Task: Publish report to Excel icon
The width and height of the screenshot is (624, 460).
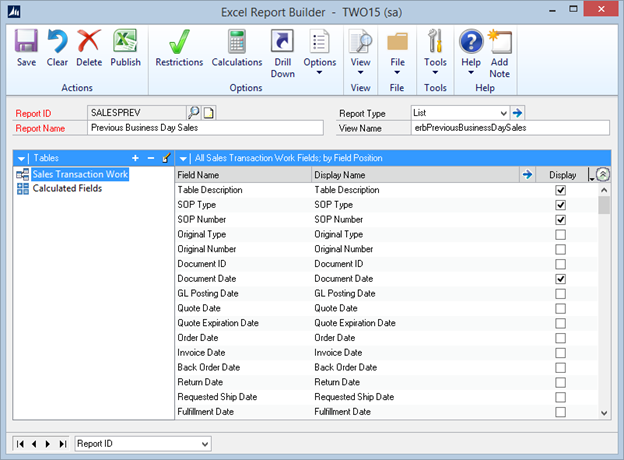Action: (125, 41)
